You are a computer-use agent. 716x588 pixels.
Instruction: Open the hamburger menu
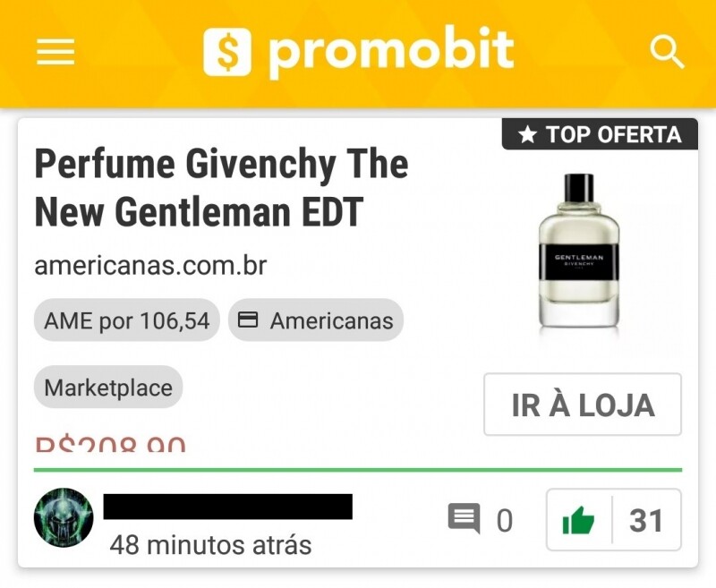[x=55, y=52]
